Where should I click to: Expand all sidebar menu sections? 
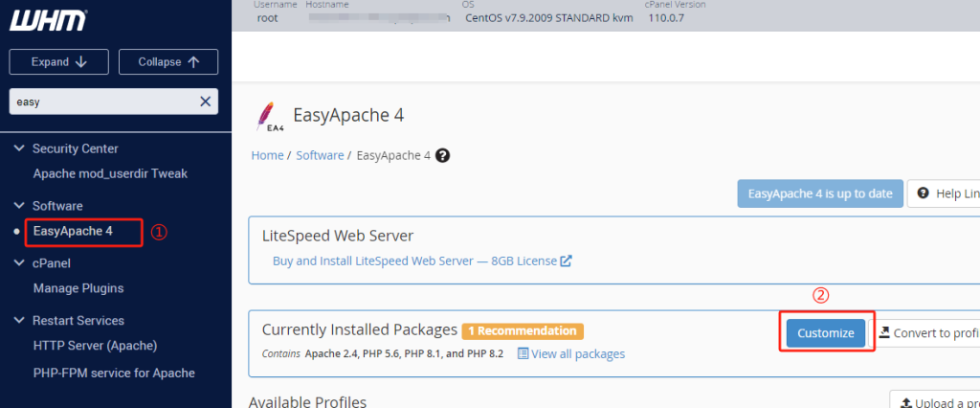pos(60,61)
